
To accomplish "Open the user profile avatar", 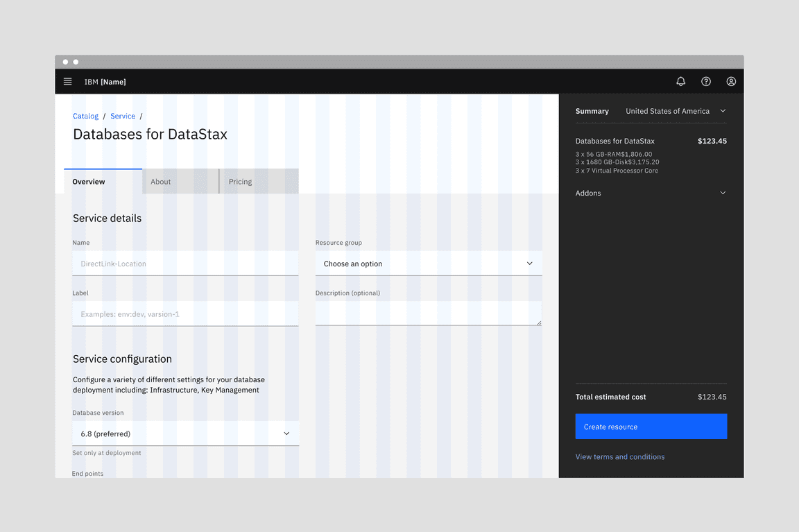I will (730, 82).
